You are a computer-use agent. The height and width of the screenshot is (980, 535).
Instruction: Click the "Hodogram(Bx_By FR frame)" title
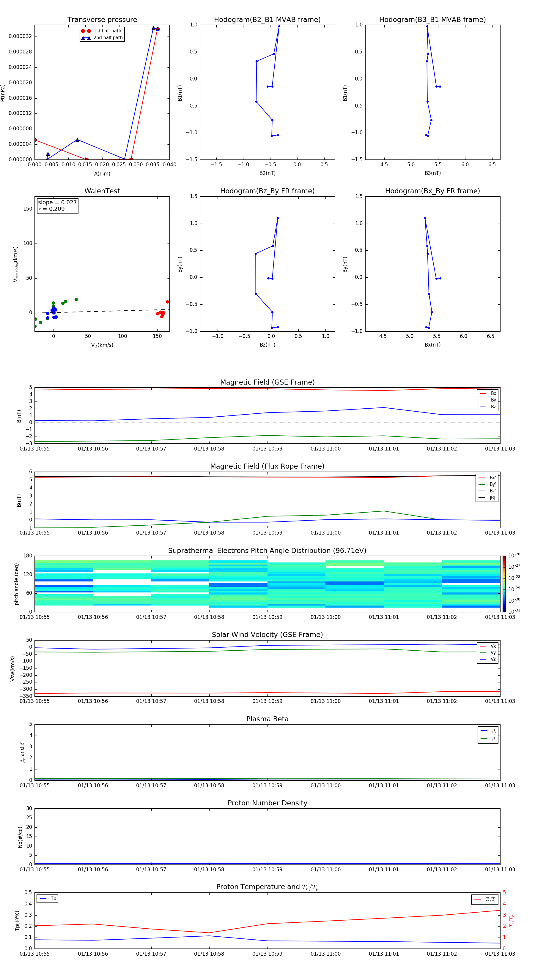click(432, 191)
